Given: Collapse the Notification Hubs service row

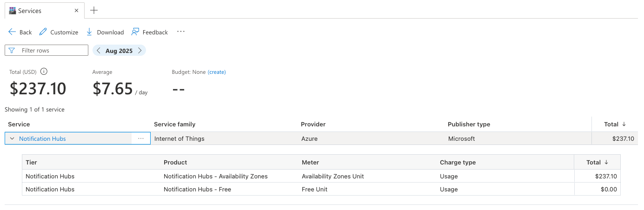Looking at the screenshot, I should click(x=12, y=138).
